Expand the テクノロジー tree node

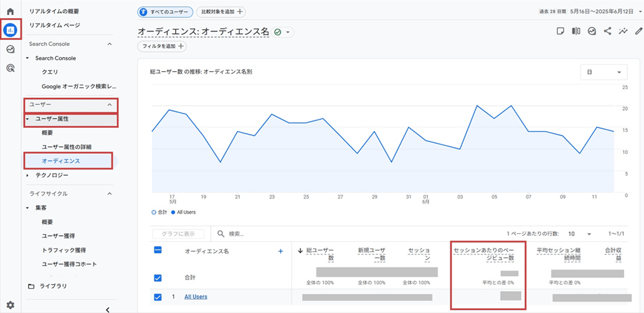[x=27, y=176]
